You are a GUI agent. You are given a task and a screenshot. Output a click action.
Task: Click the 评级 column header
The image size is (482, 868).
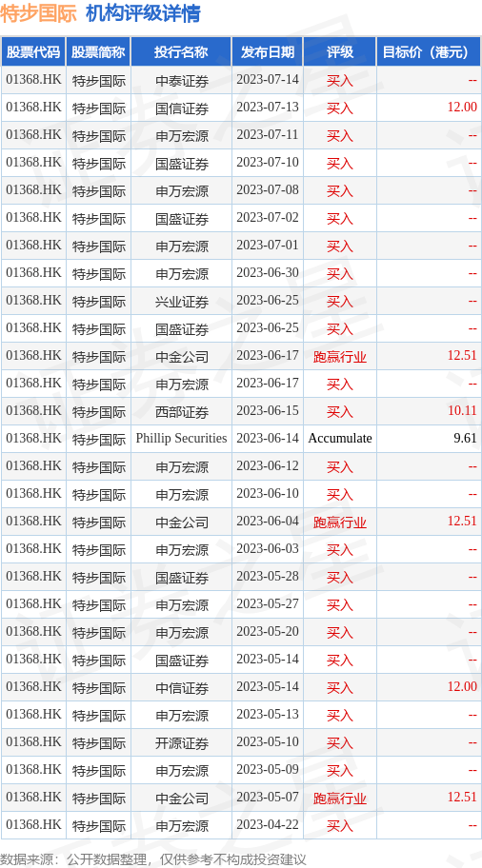(340, 52)
